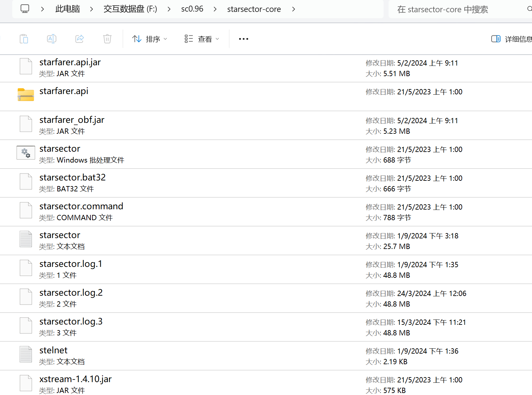Select the starsector.log.2 file

[71, 293]
